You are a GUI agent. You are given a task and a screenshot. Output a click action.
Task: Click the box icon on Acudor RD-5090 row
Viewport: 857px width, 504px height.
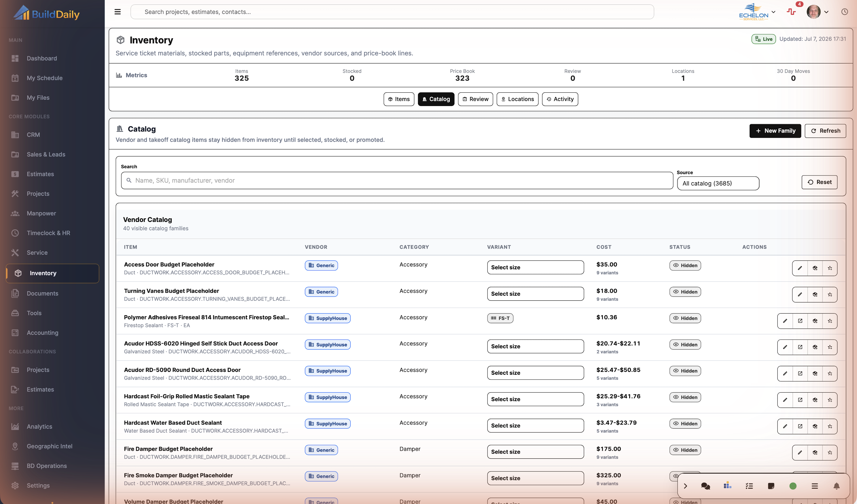[815, 373]
